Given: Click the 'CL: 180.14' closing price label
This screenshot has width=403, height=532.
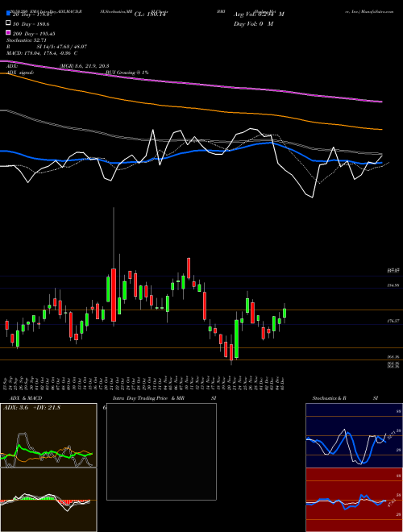Looking at the screenshot, I should pos(152,15).
